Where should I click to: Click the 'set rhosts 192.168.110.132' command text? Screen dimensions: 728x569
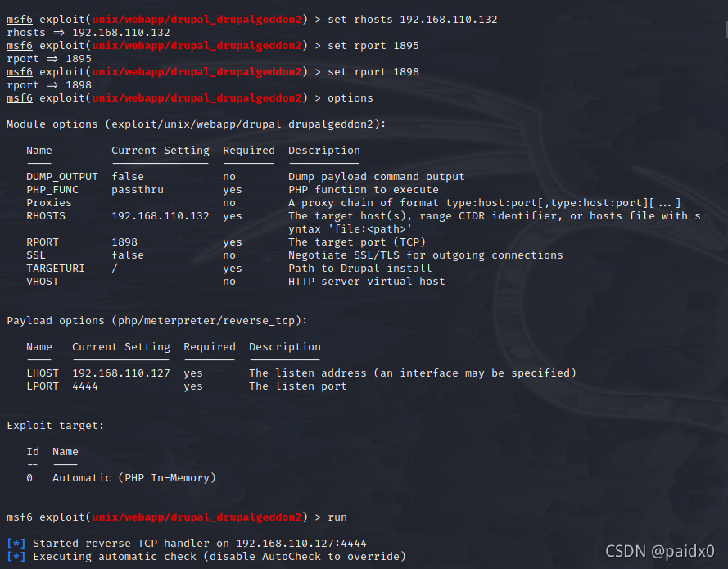coord(412,20)
